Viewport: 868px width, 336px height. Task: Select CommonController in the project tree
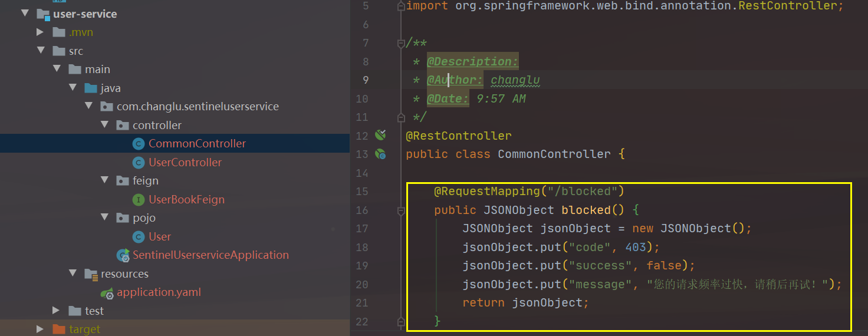pos(197,143)
